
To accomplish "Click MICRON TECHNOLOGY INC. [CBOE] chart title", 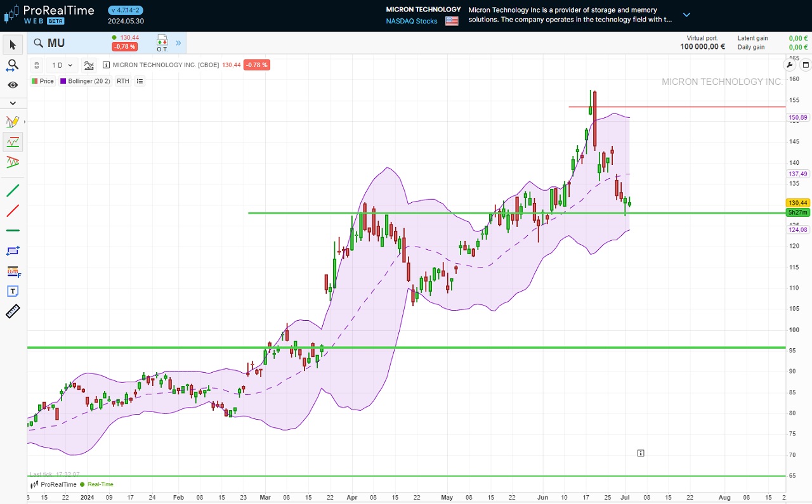I will (x=166, y=65).
